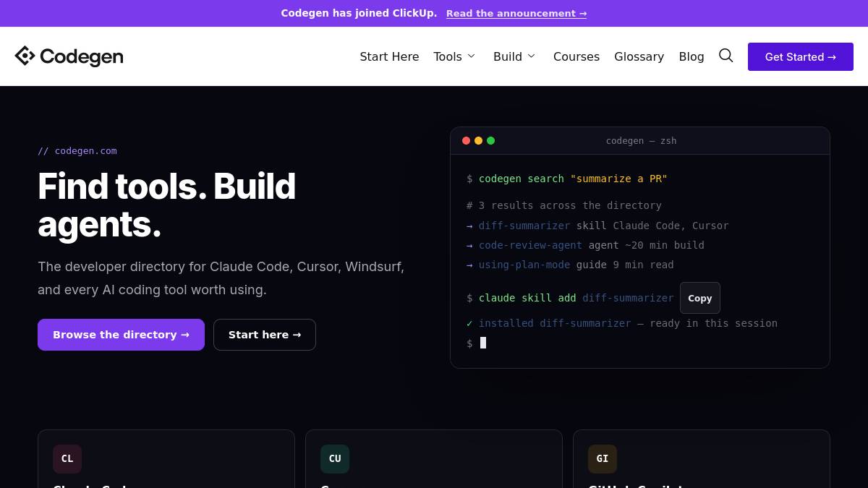Click the codegen search command line
This screenshot has width=868, height=488.
567,179
